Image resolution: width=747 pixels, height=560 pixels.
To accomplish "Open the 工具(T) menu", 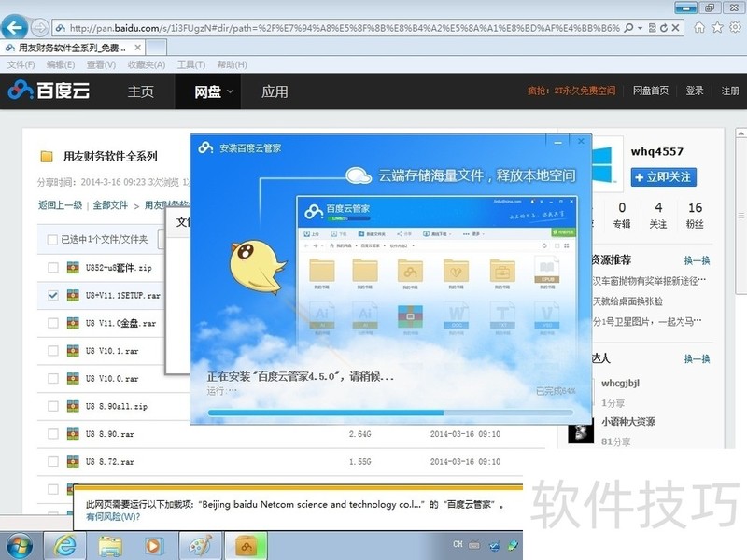I will tap(190, 64).
